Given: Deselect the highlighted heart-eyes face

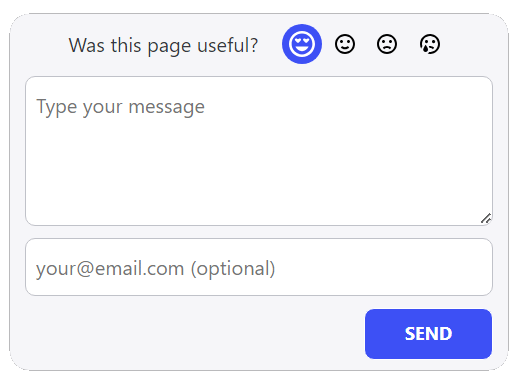Looking at the screenshot, I should [302, 44].
